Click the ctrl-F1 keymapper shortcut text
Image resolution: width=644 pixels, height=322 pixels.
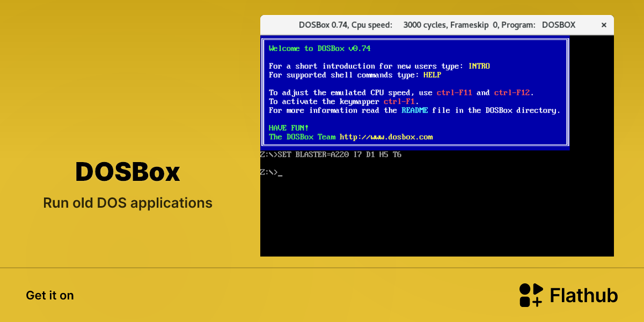click(399, 101)
